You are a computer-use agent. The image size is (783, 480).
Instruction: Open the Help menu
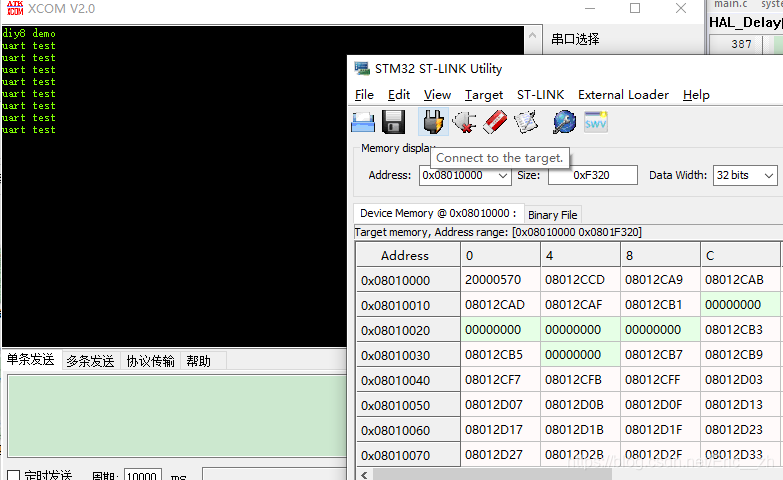(696, 95)
